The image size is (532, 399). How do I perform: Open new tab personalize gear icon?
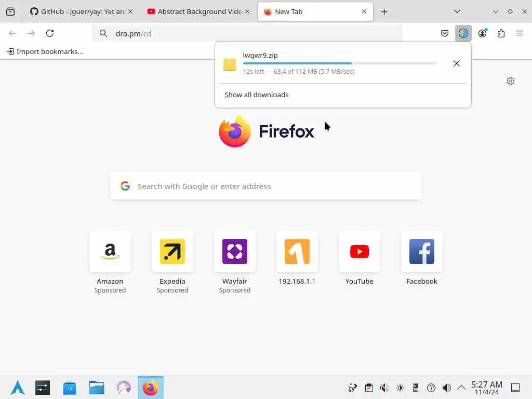tap(511, 81)
